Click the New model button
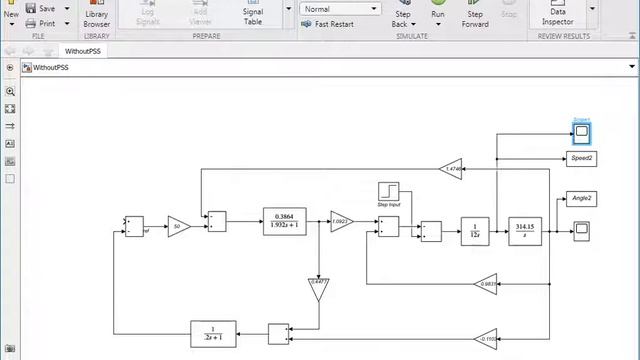 click(x=11, y=9)
